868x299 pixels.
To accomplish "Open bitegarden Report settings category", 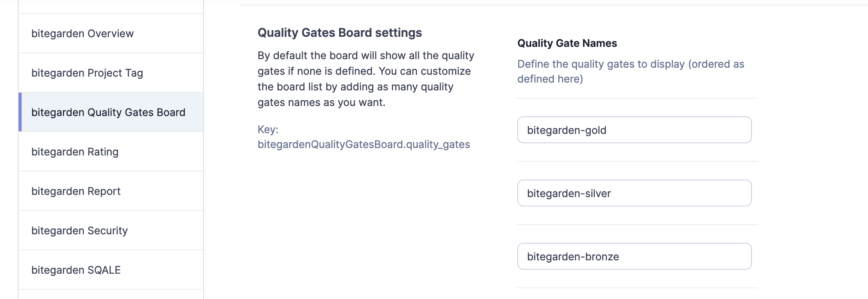I will tap(76, 191).
